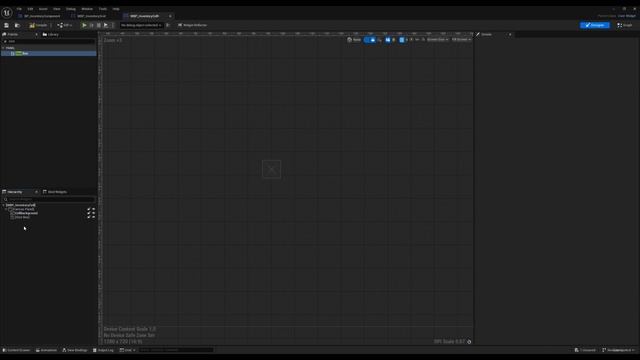Toggle visibility eye for Canvas Panel row

click(93, 209)
